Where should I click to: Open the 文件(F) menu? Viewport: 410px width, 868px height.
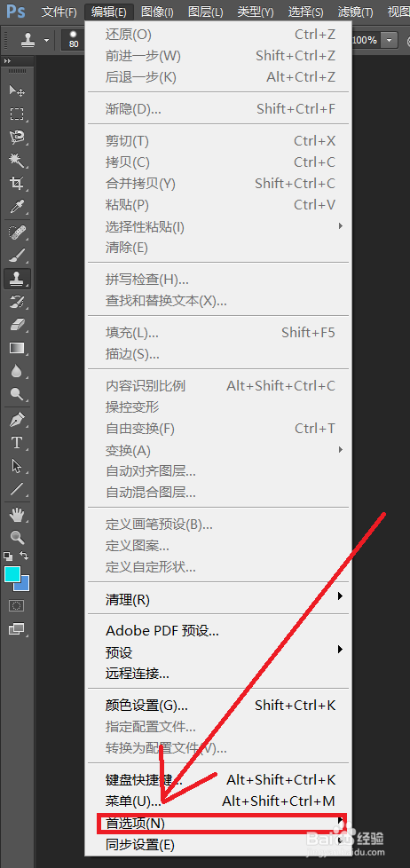(59, 12)
